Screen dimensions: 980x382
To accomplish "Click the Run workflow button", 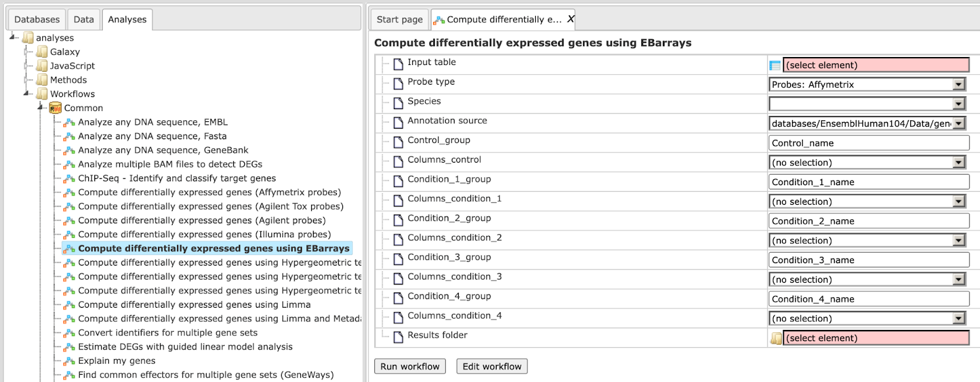I will pyautogui.click(x=410, y=366).
